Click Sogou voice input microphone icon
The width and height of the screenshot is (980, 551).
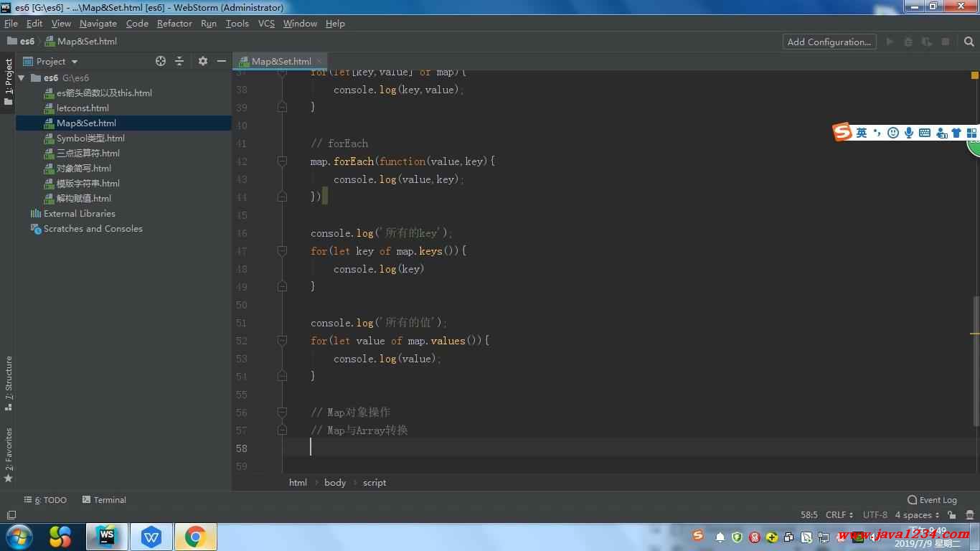909,133
